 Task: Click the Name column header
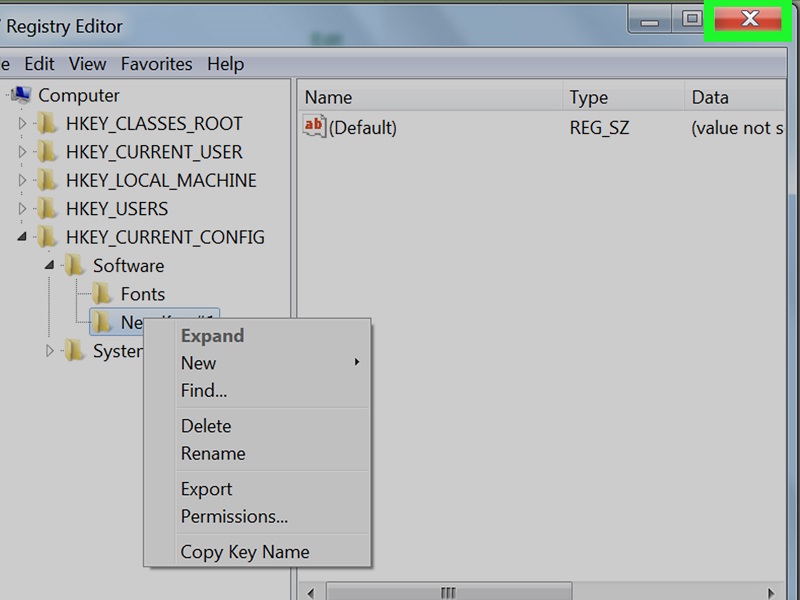coord(430,97)
